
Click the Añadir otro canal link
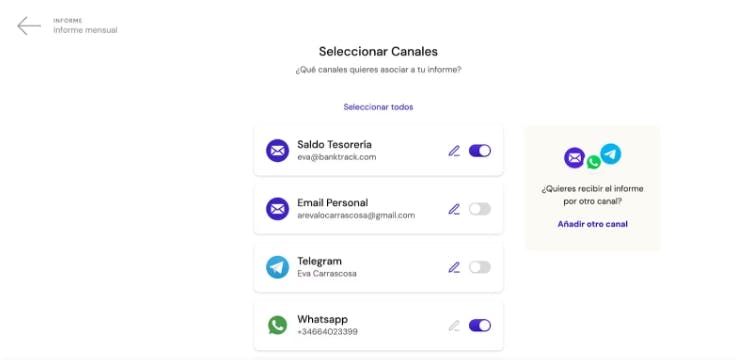pyautogui.click(x=592, y=224)
